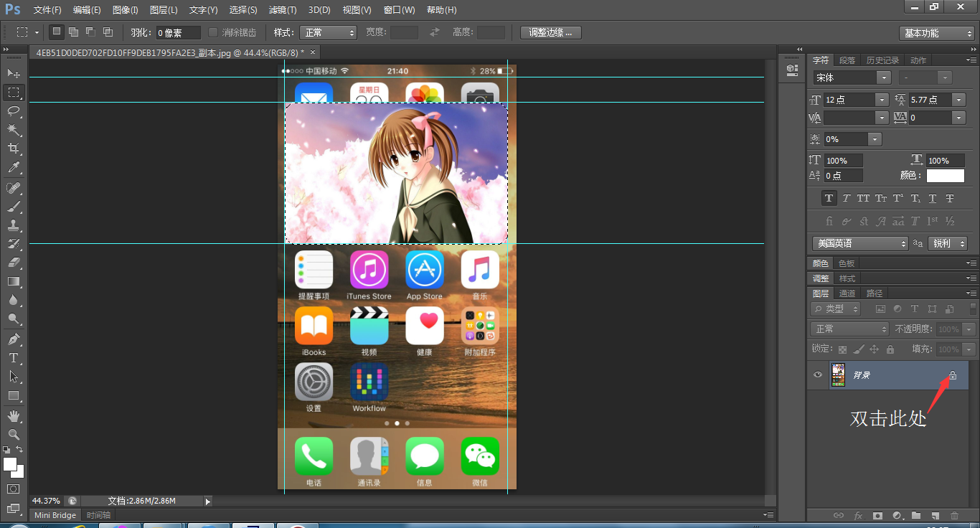
Task: Switch to the 历史记录 tab
Action: tap(882, 60)
